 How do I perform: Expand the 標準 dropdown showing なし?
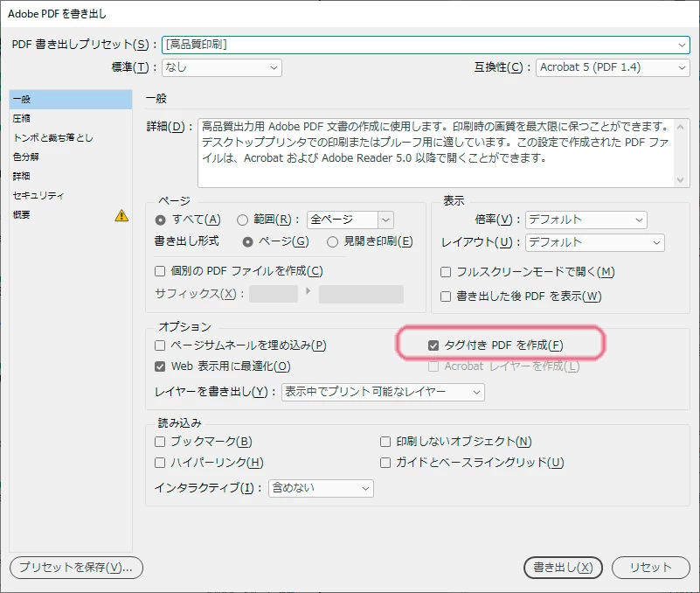pyautogui.click(x=222, y=67)
